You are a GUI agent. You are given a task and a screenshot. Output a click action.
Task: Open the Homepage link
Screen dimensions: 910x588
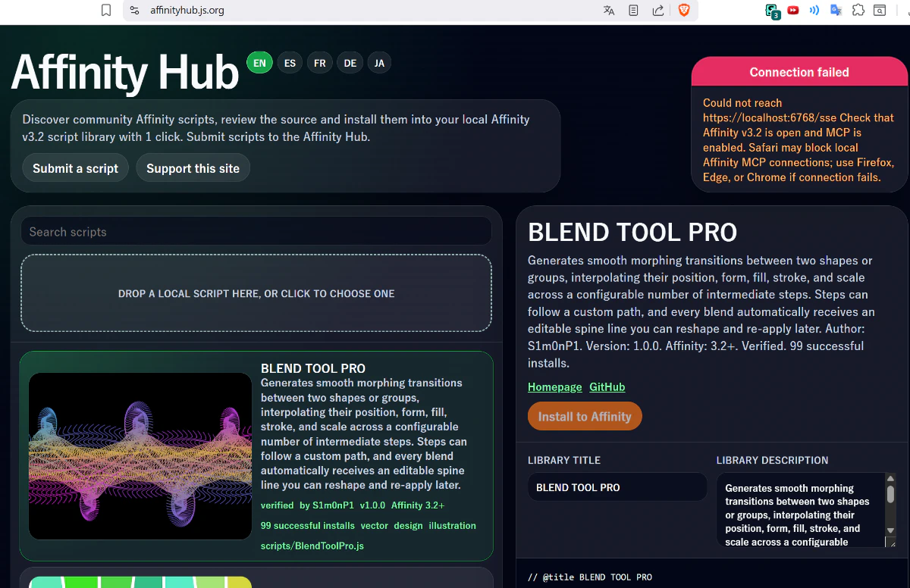tap(555, 387)
